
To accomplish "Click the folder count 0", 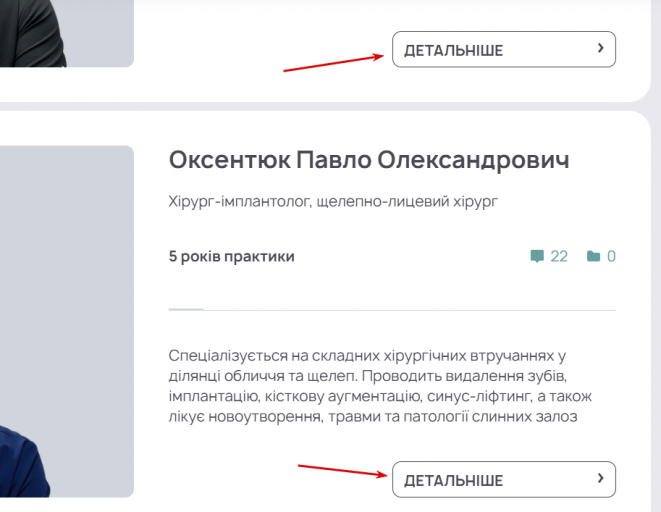I will (x=611, y=256).
